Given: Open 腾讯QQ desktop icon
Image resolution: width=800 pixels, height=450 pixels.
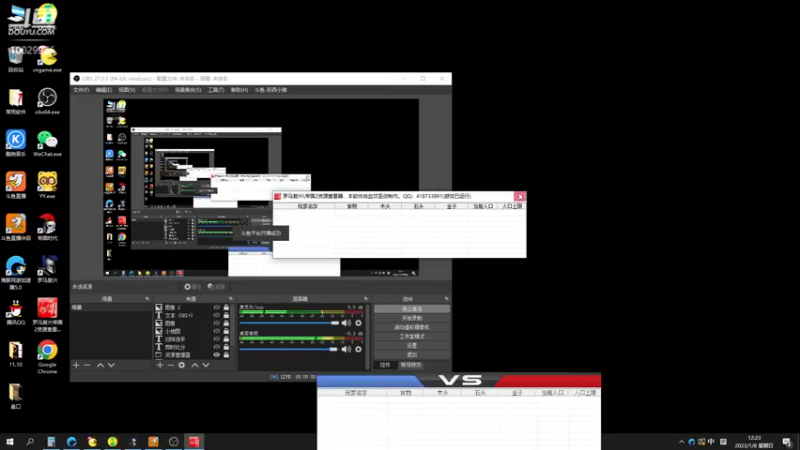Looking at the screenshot, I should click(x=16, y=312).
